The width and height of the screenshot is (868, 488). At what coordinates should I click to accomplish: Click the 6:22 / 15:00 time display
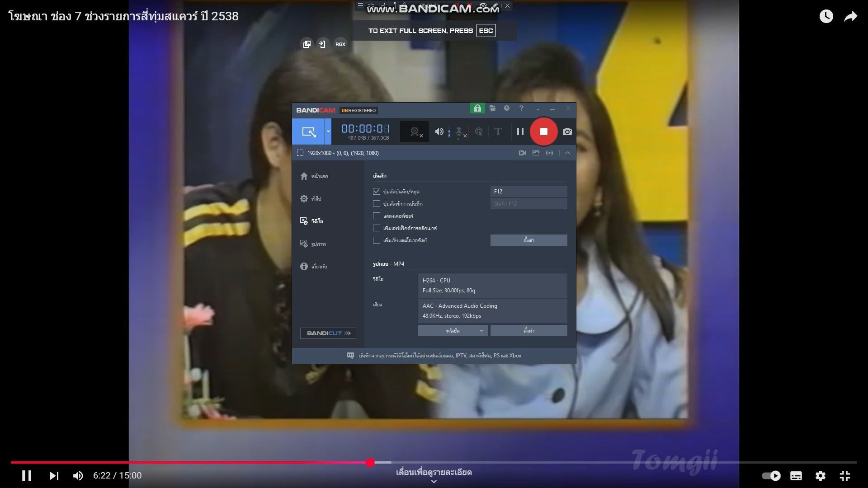click(x=118, y=475)
